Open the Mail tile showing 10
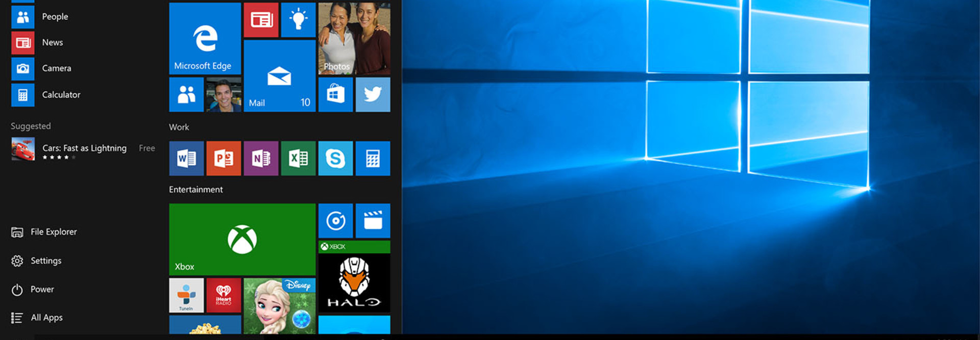The image size is (980, 340). click(x=280, y=76)
